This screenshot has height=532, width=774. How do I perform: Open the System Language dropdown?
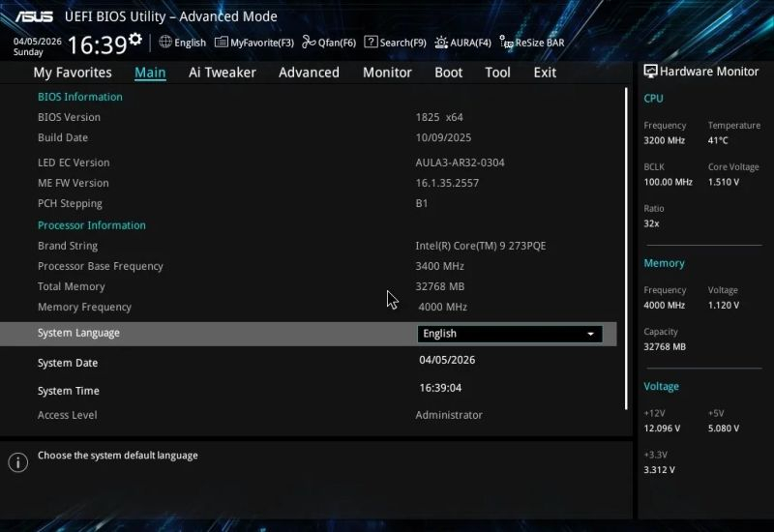(x=509, y=334)
